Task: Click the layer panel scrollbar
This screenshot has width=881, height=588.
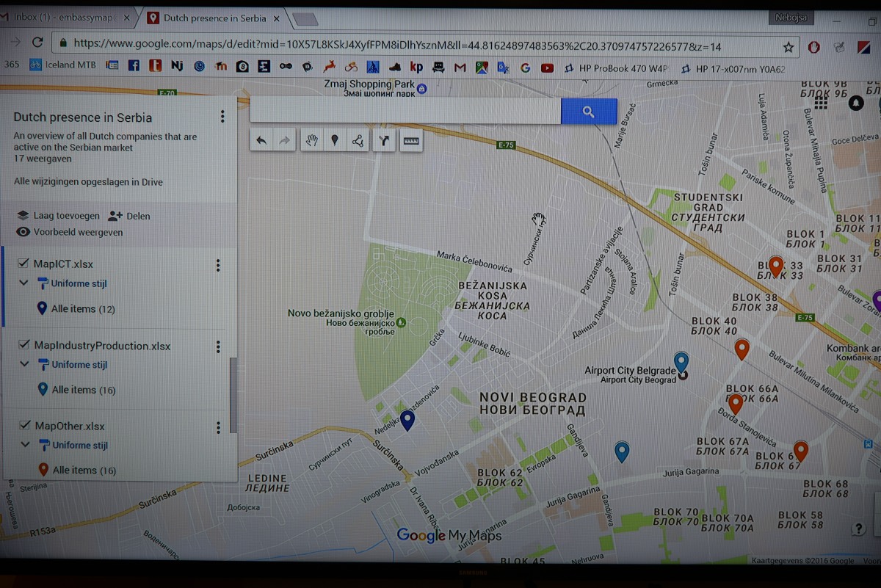Action: [233, 395]
